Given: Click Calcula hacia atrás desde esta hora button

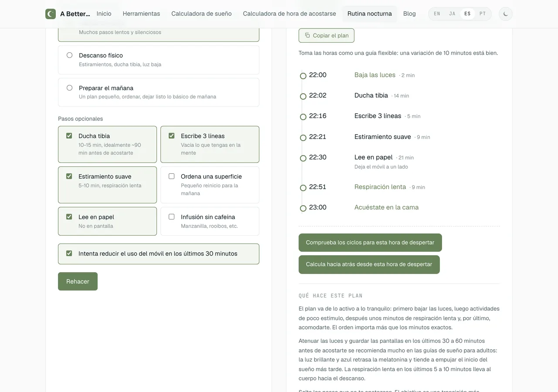Looking at the screenshot, I should tap(369, 264).
